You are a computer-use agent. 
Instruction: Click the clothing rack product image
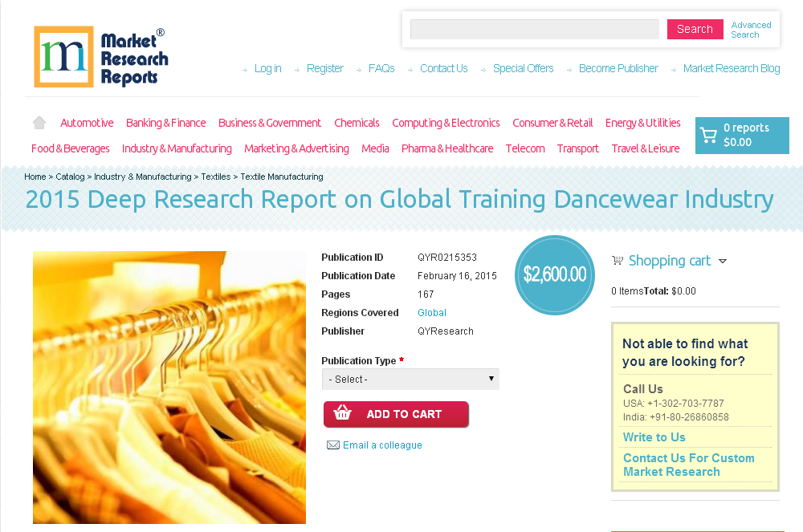pos(169,387)
